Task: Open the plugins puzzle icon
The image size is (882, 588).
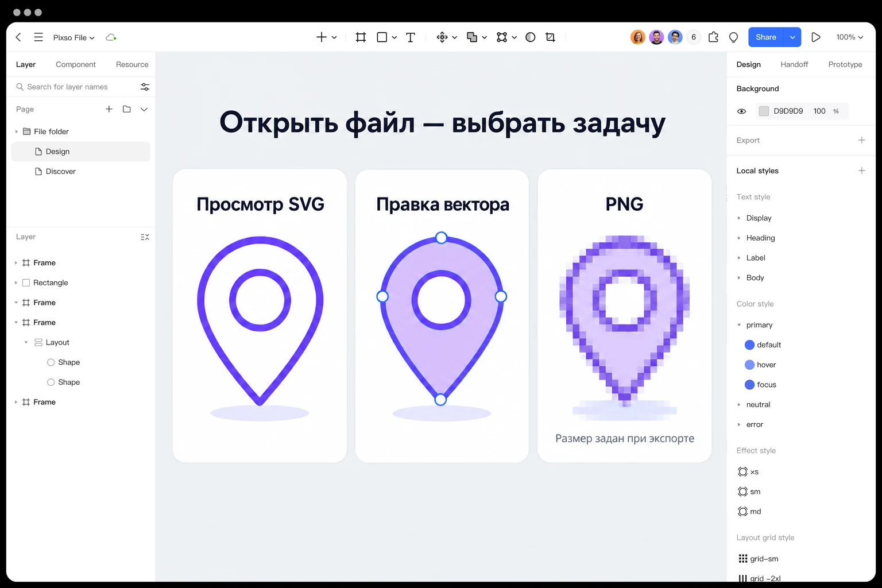Action: tap(713, 37)
